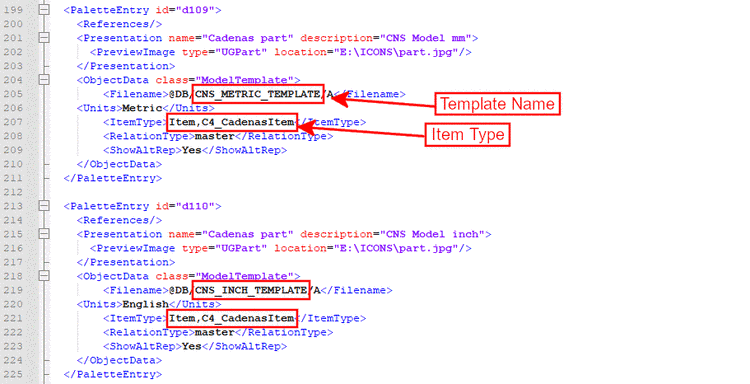Click the id value "d109"

[x=195, y=10]
